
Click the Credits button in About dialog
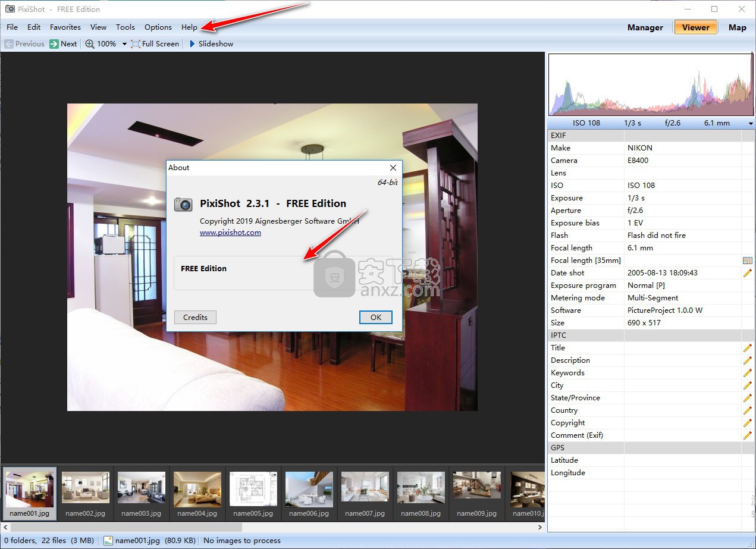click(x=195, y=317)
